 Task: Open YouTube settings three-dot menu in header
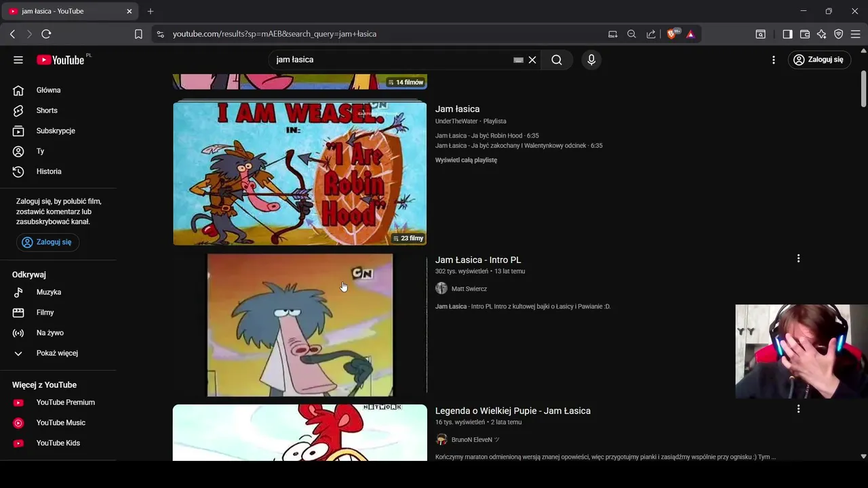[773, 60]
